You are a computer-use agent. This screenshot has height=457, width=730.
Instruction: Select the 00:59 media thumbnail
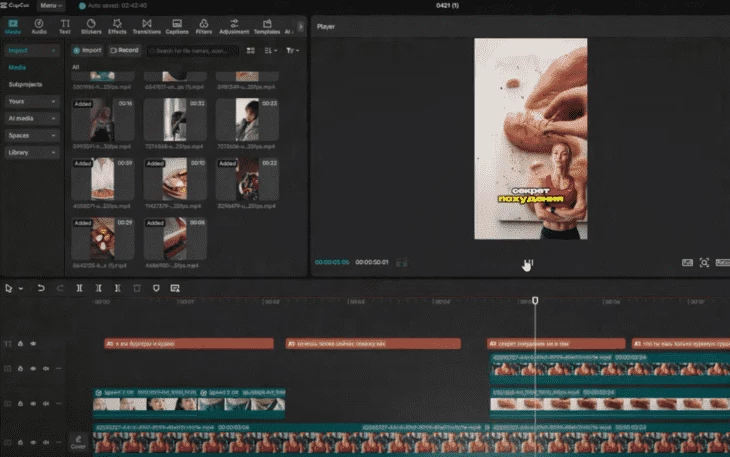point(102,180)
